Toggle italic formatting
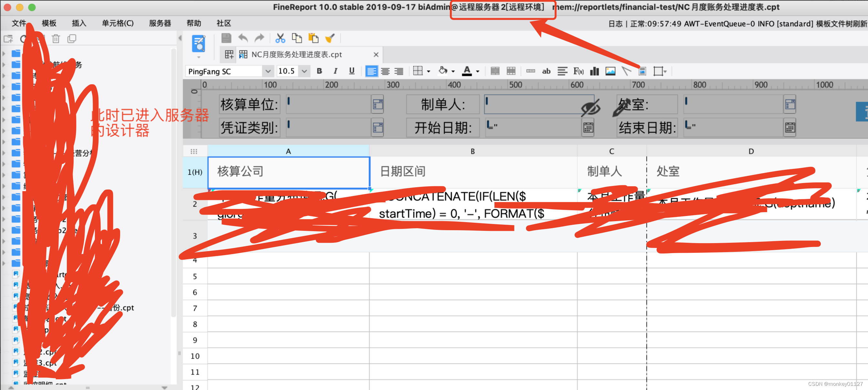Viewport: 868px width, 390px height. [x=335, y=71]
